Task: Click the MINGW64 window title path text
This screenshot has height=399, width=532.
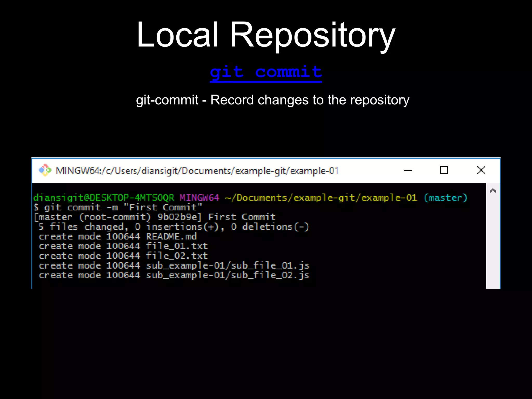Action: (x=197, y=171)
